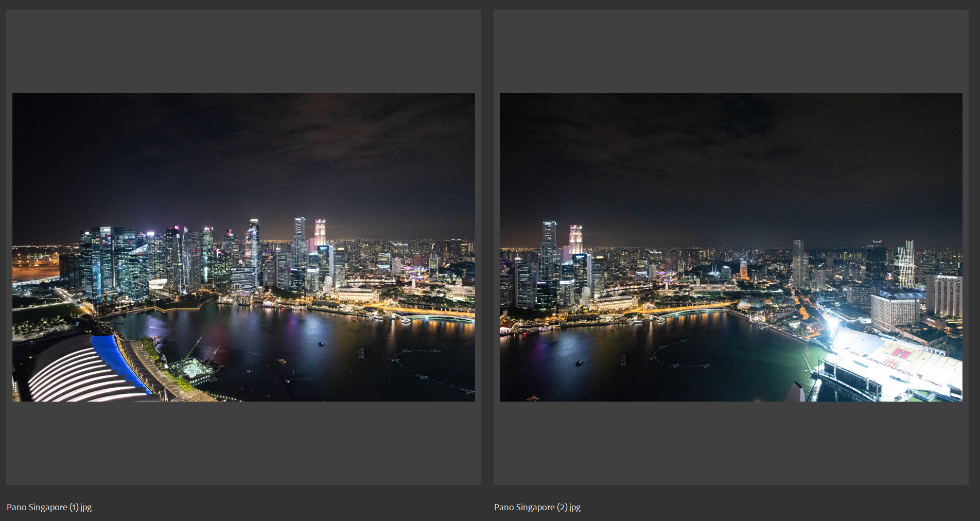Click the filename Pano Singapore (2).jpg

click(x=537, y=507)
